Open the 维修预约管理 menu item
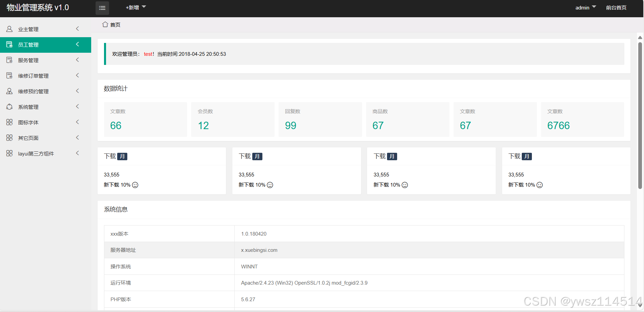This screenshot has width=644, height=312. coord(46,92)
